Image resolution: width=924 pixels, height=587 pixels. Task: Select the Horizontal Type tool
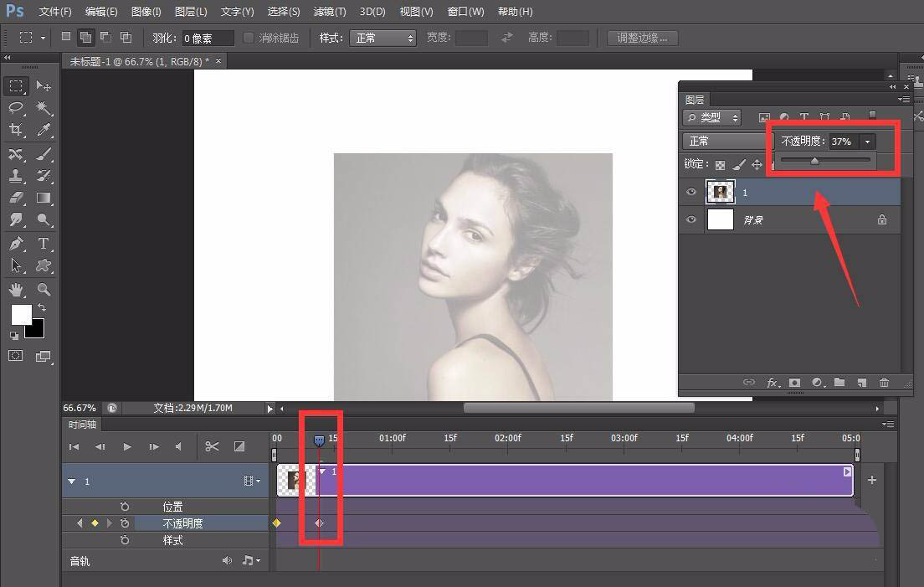point(43,244)
